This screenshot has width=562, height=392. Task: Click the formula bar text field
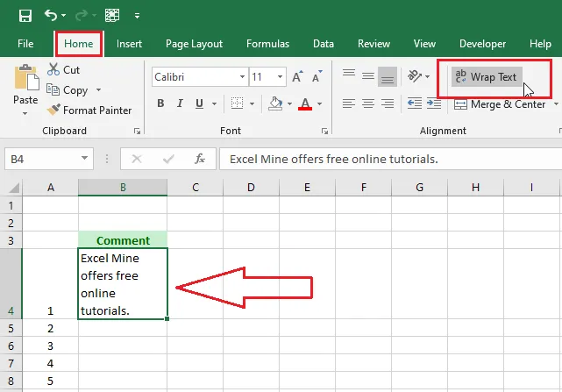[x=391, y=159]
